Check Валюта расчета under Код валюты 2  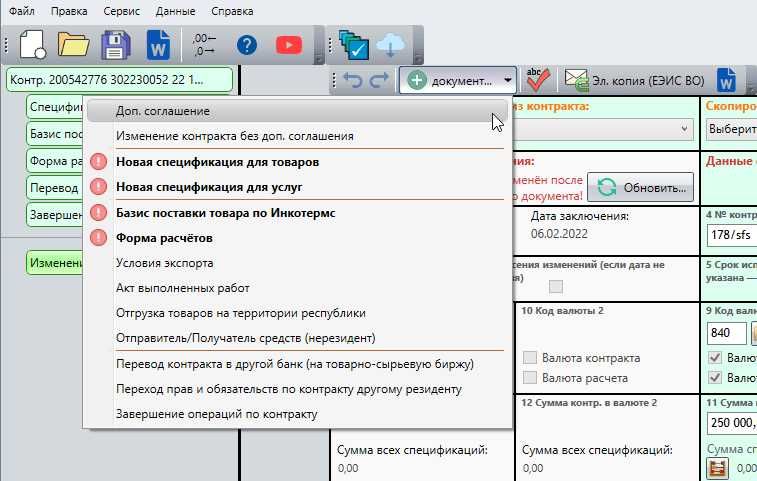(530, 377)
